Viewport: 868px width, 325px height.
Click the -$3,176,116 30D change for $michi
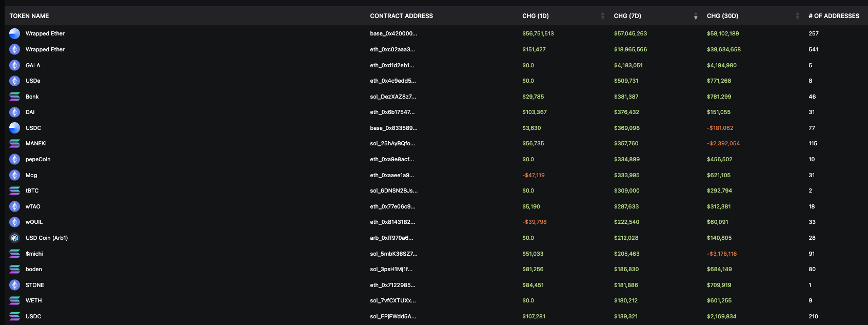point(722,254)
